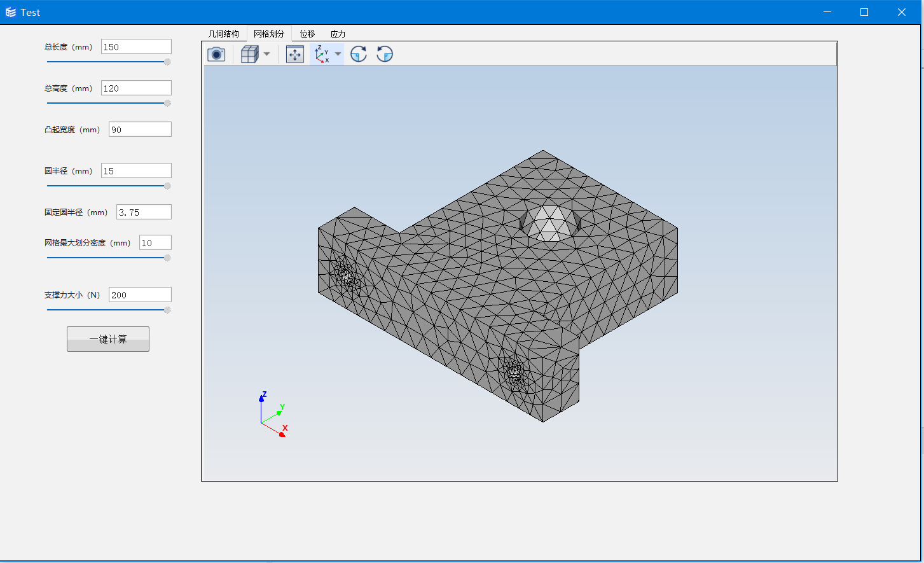Click the meshed 3D model in viewport
Viewport: 924px width, 563px height.
click(498, 286)
